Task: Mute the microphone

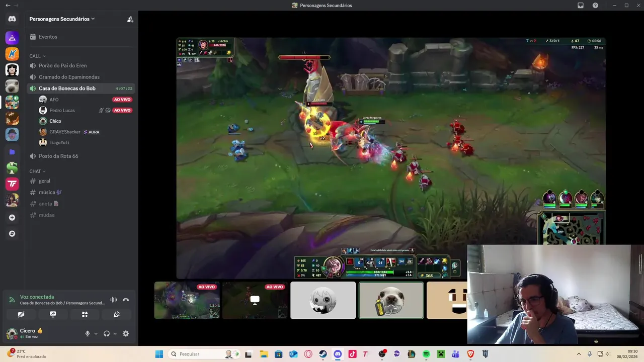Action: (88, 333)
